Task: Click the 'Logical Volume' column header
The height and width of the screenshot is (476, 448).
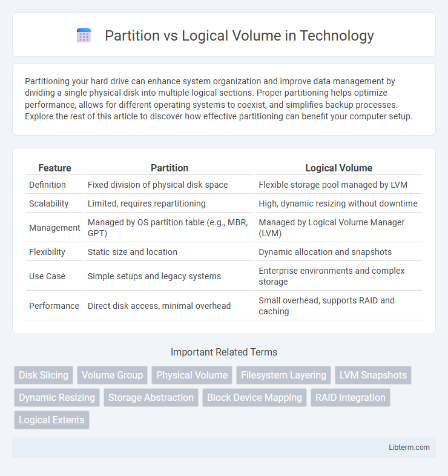Action: [x=339, y=168]
